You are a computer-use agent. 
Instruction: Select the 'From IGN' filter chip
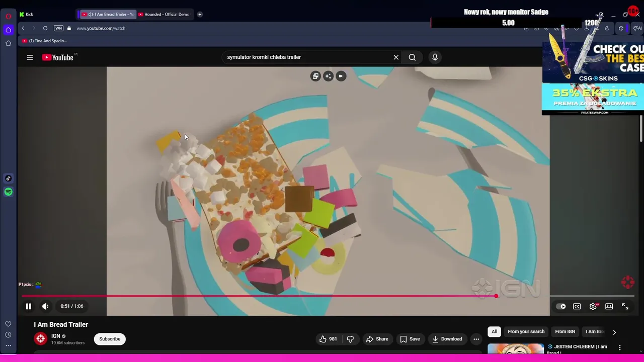coord(565,332)
